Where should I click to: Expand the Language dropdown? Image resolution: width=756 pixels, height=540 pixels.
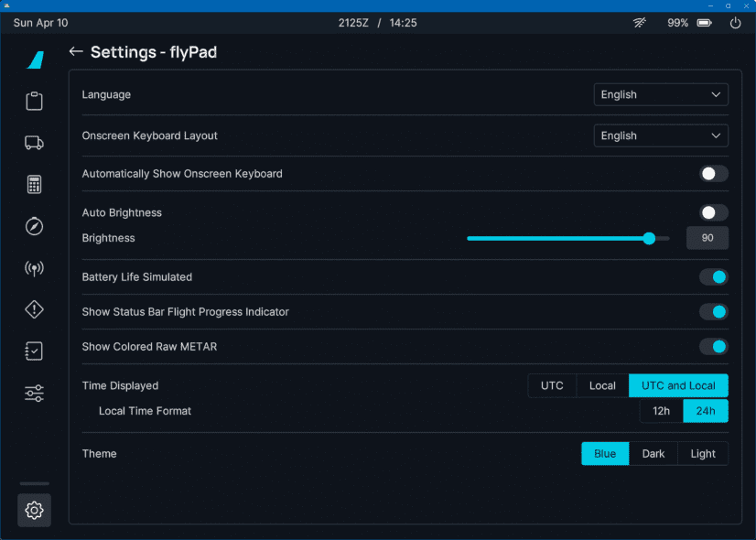coord(660,94)
